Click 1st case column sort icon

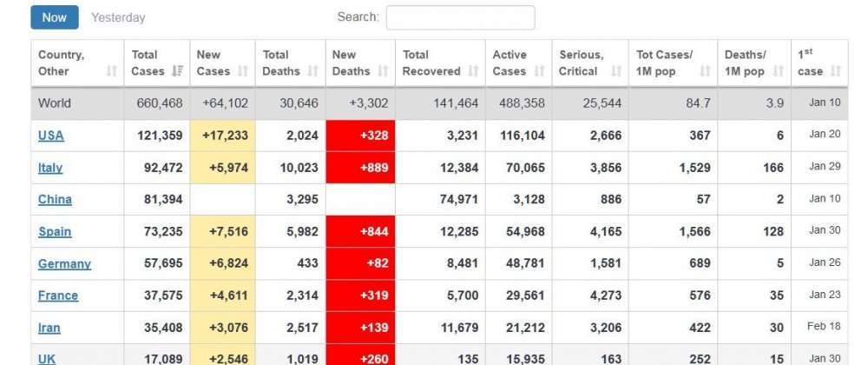(836, 71)
